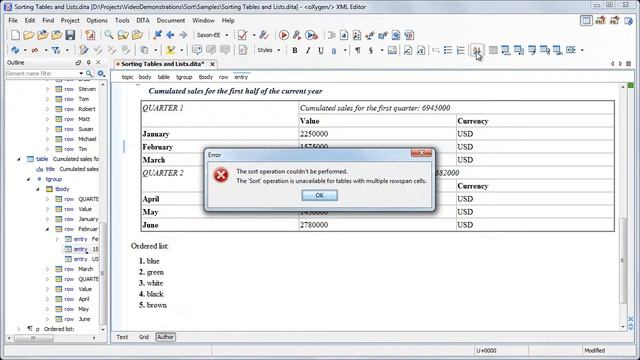Click the Insert unordered bullet list icon
Viewport: 640px width, 360px height.
point(448,50)
